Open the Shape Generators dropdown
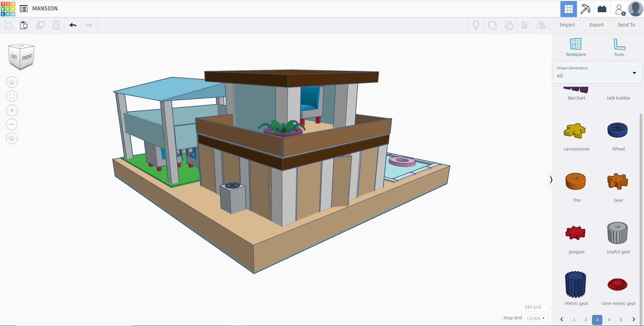644x326 pixels. pyautogui.click(x=634, y=73)
